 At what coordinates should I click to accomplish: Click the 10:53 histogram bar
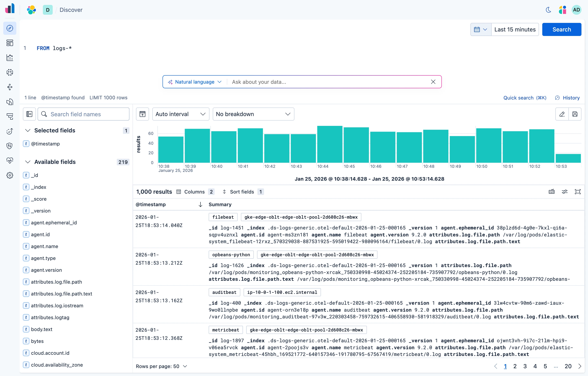click(x=568, y=158)
